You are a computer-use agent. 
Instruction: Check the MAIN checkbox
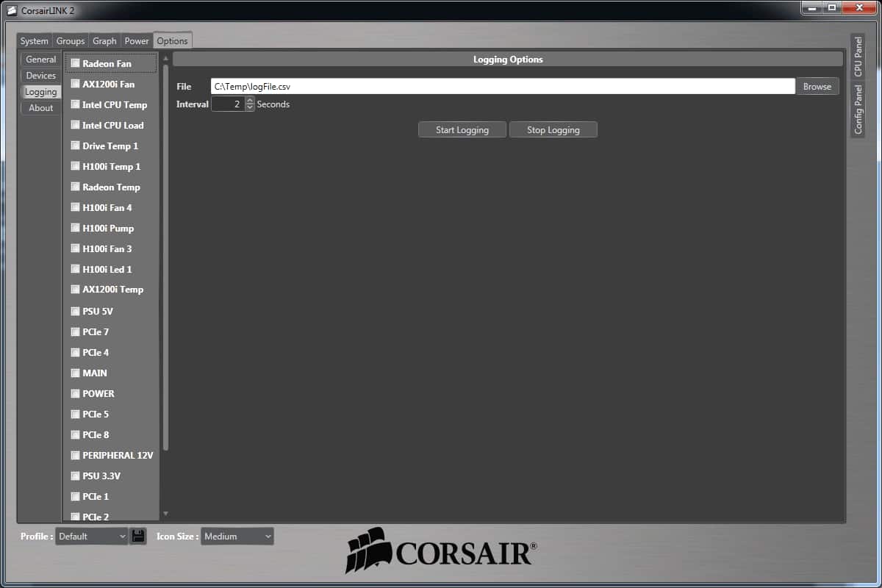(x=75, y=373)
